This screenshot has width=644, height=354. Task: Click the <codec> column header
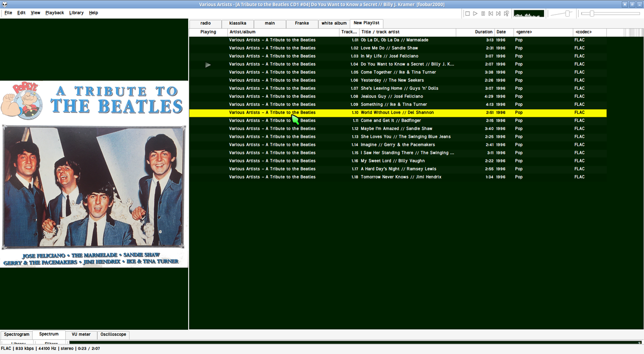pyautogui.click(x=590, y=32)
